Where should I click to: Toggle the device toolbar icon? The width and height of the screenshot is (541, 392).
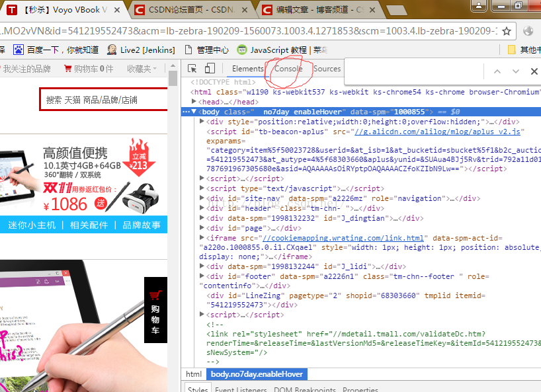tap(210, 68)
